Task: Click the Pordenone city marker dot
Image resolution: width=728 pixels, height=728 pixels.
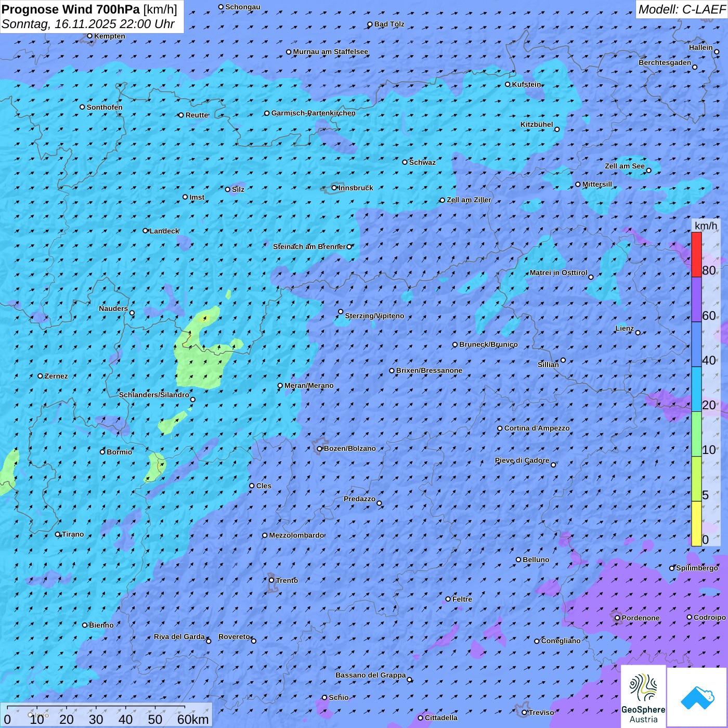Action: [x=617, y=618]
